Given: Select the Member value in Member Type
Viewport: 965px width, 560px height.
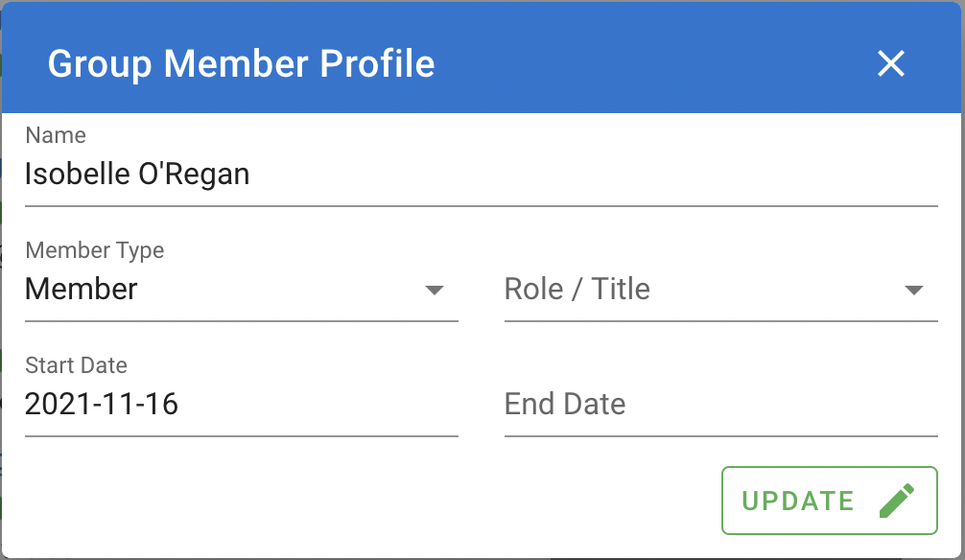Looking at the screenshot, I should [81, 289].
